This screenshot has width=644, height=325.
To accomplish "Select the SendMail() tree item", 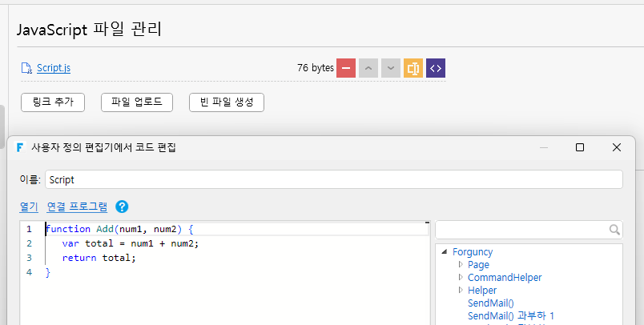I will (491, 303).
